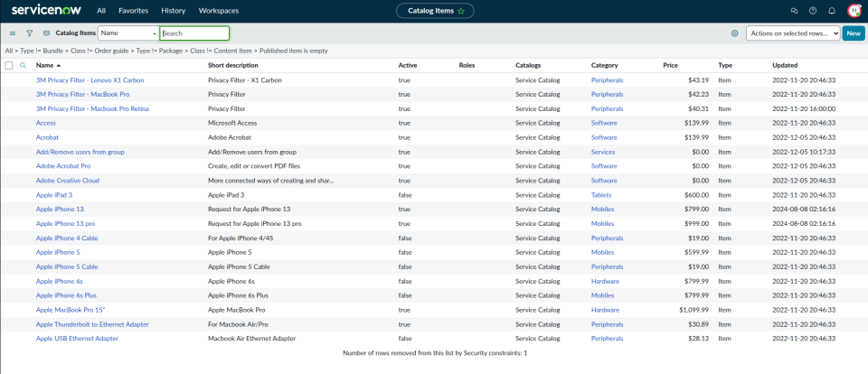Viewport: 868px width, 374px height.
Task: Click the filter funnel icon
Action: click(30, 33)
